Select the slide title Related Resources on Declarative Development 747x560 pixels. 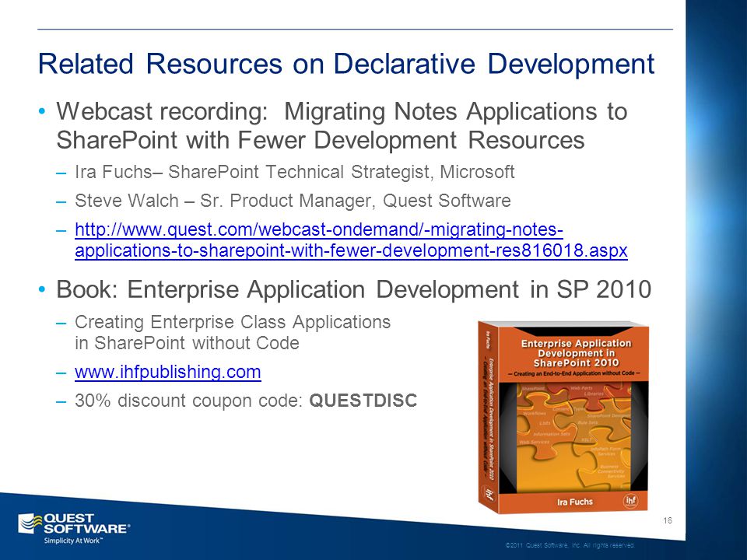(346, 64)
